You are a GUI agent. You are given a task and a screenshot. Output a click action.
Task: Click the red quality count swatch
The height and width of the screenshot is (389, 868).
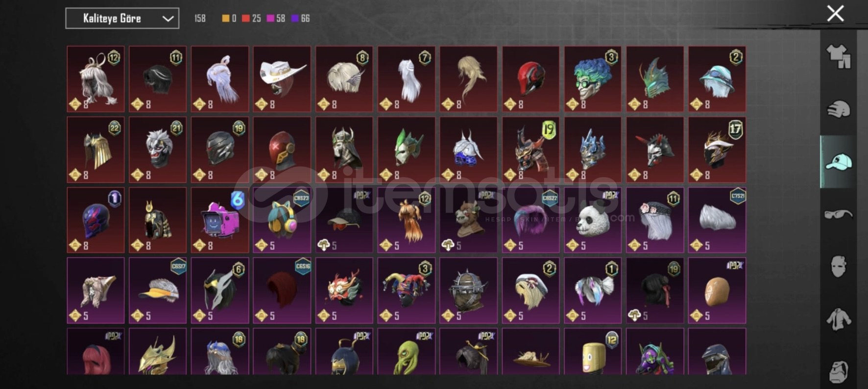click(x=245, y=19)
